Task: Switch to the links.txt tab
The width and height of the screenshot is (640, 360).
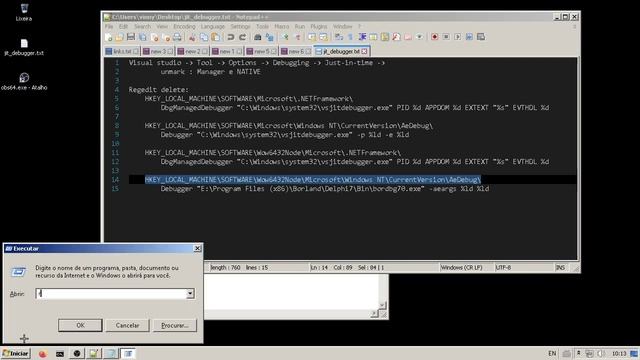Action: (122, 51)
